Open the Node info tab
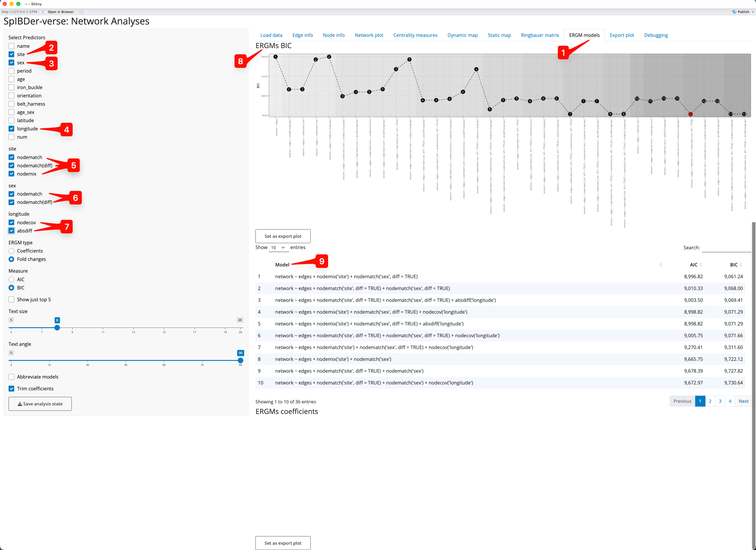This screenshot has height=550, width=756. (334, 35)
